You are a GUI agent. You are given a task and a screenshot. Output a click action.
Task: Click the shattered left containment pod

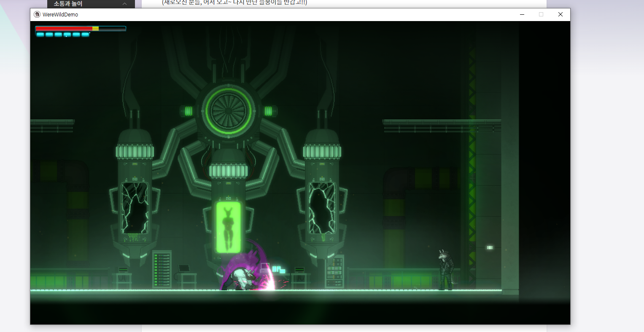[135, 208]
